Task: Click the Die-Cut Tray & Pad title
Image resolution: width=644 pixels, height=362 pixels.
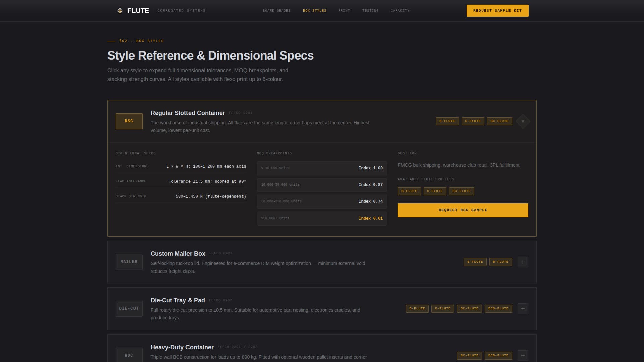Action: 178,300
